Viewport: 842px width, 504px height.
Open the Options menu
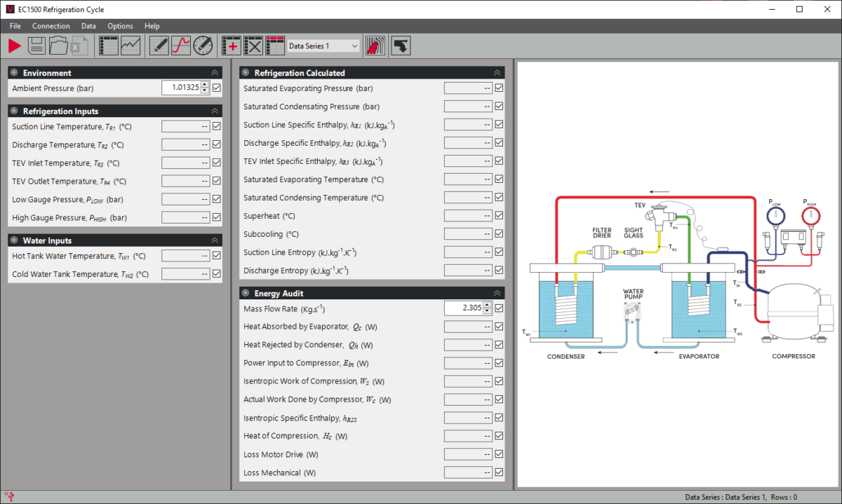click(120, 26)
